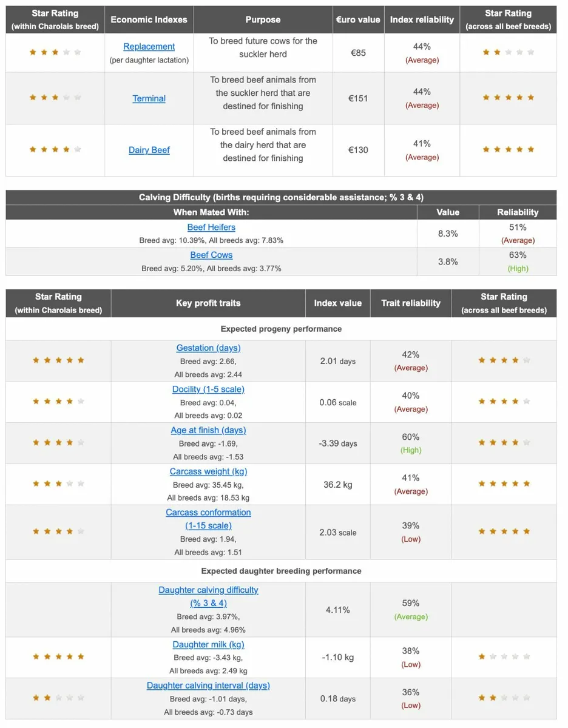Click the Dairy Beef index link

(x=149, y=150)
